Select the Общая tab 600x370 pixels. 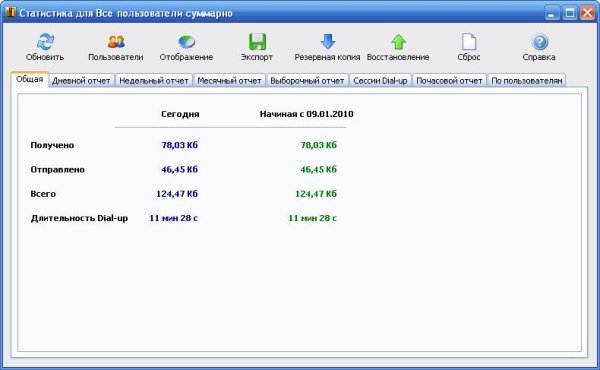[x=29, y=79]
